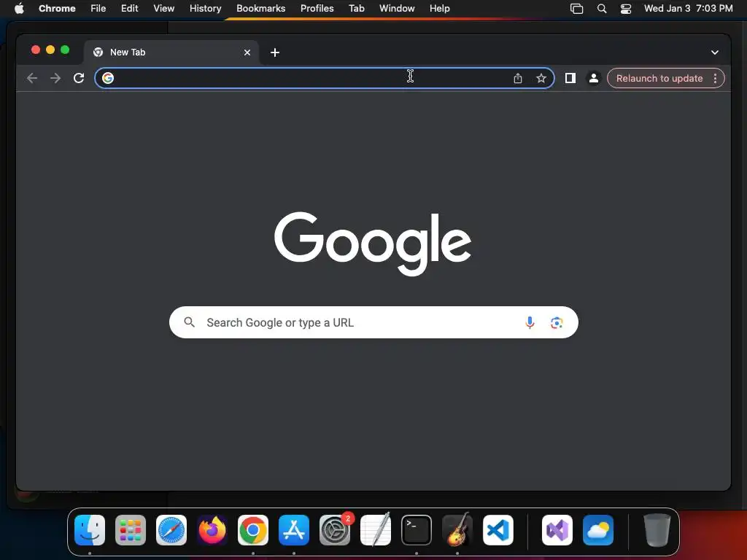This screenshot has width=747, height=560.
Task: Click the date and time display
Action: click(x=688, y=8)
